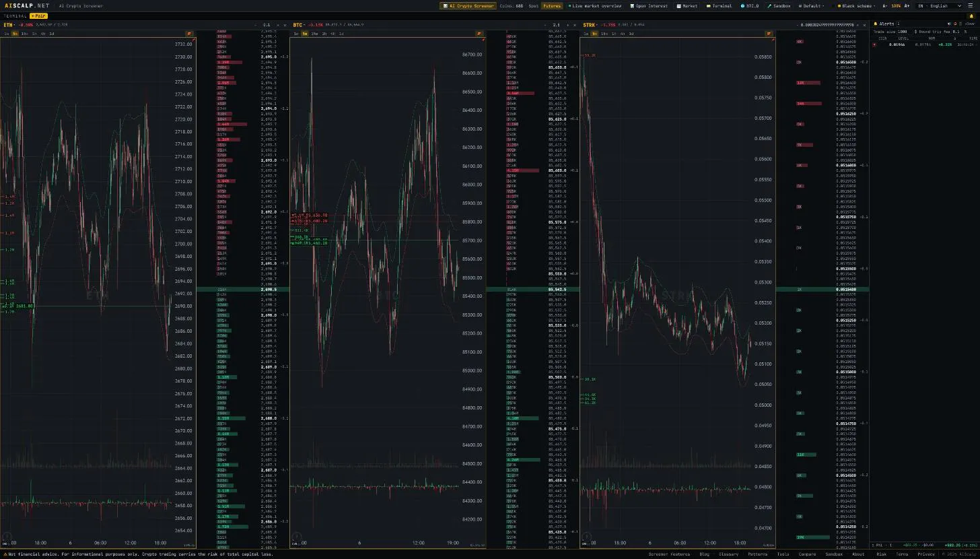This screenshot has width=980, height=559.
Task: Close the STRK order book panel
Action: point(864,25)
